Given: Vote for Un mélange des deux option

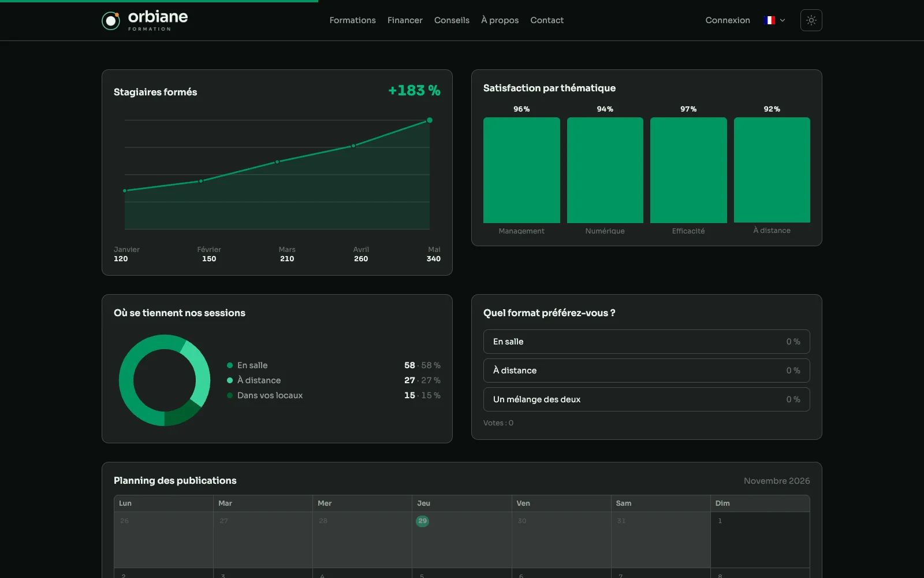Looking at the screenshot, I should pyautogui.click(x=646, y=399).
